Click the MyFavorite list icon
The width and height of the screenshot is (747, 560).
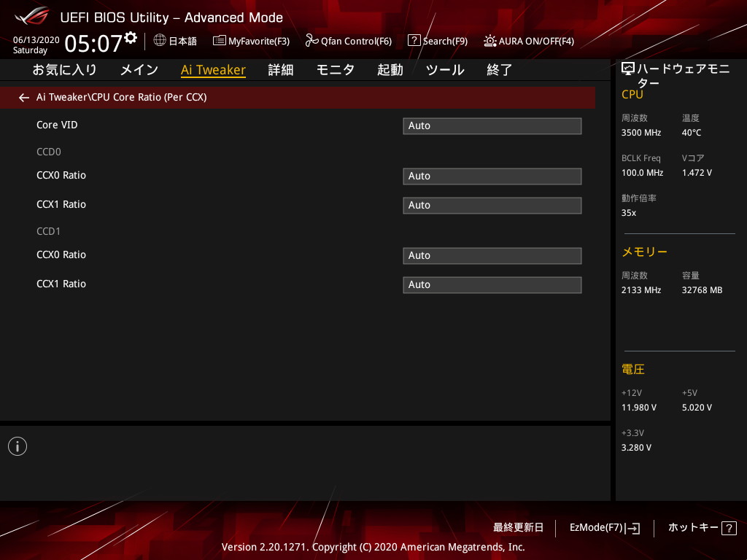(219, 41)
